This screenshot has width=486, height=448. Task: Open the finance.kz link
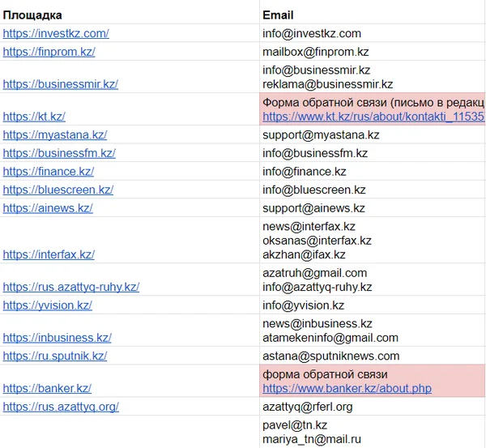coord(49,172)
